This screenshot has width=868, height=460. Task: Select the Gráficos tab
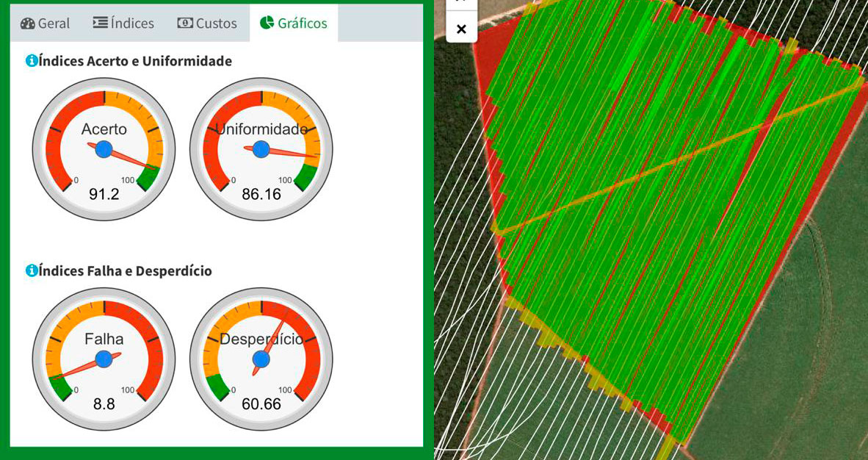294,24
